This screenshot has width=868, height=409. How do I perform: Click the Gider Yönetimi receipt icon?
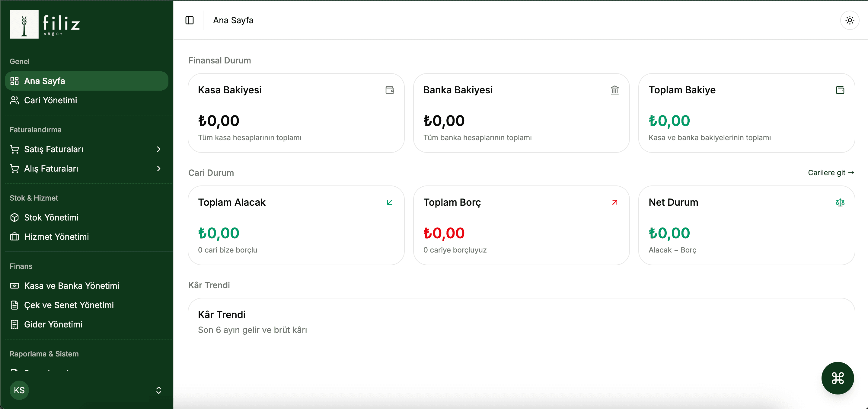pyautogui.click(x=14, y=324)
